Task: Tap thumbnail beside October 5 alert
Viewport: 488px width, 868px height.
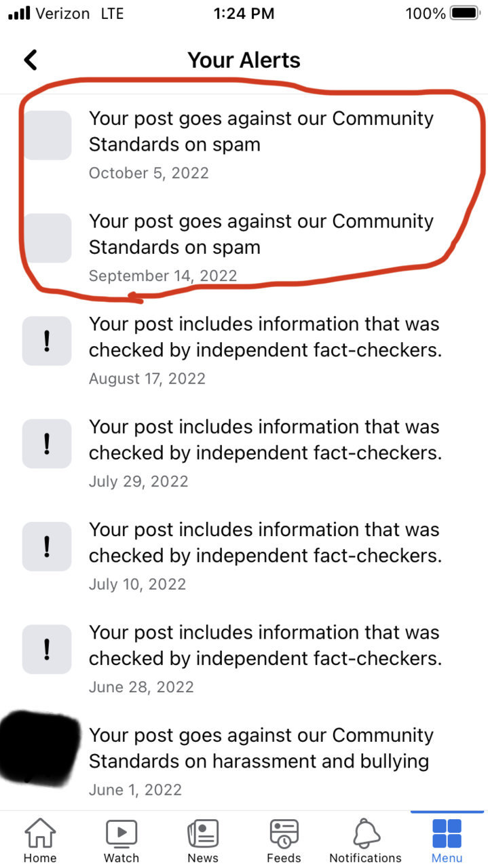Action: 47,135
